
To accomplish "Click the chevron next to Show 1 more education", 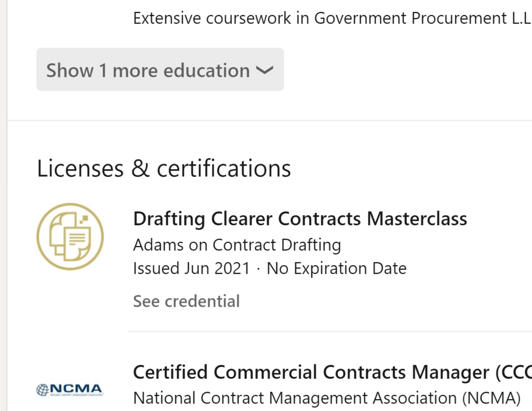I will point(265,71).
